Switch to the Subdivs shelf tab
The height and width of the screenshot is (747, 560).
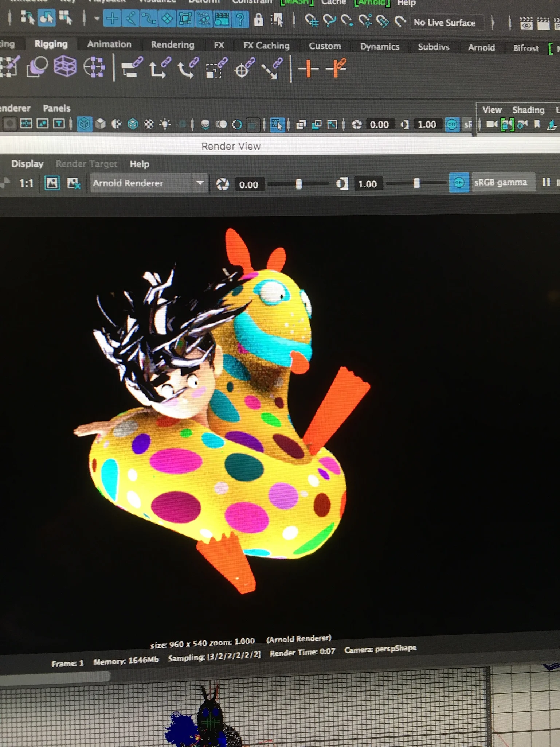pyautogui.click(x=434, y=47)
